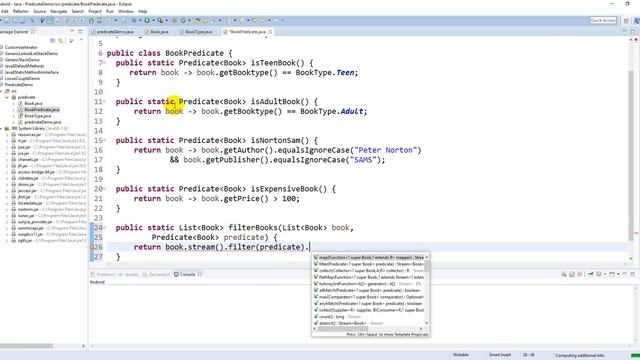This screenshot has width=640, height=360.
Task: Minimize the Package Explorer panel
Action: (73, 31)
